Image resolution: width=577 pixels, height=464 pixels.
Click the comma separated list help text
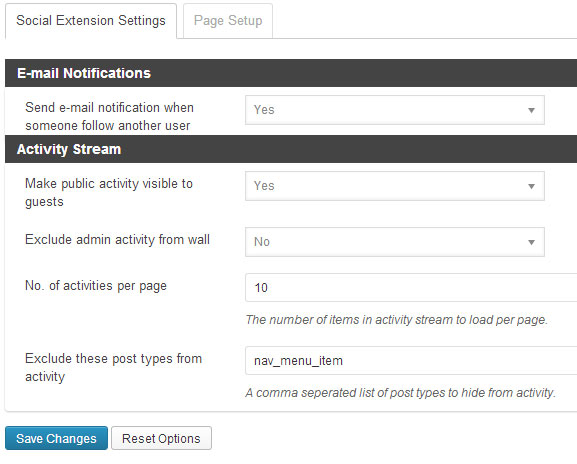(x=400, y=393)
